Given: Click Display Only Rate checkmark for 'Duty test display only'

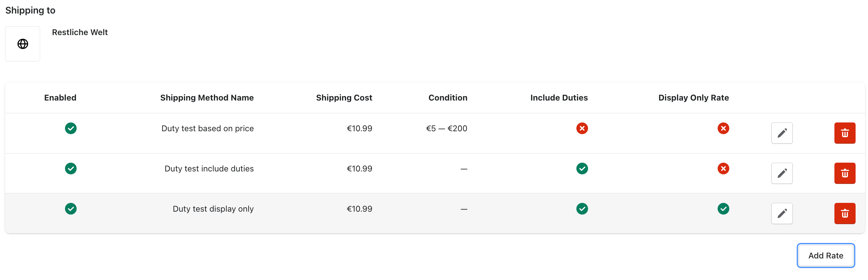Looking at the screenshot, I should (723, 209).
